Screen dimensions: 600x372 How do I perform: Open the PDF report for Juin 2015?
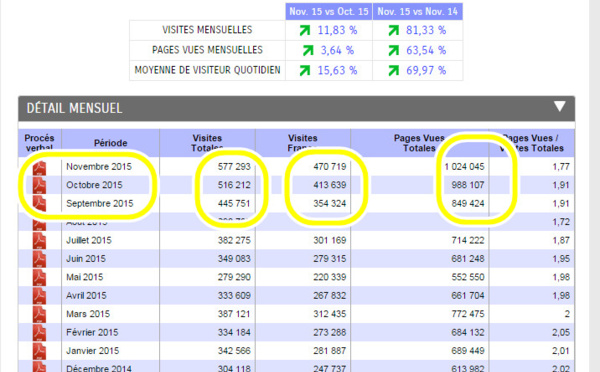click(x=39, y=259)
